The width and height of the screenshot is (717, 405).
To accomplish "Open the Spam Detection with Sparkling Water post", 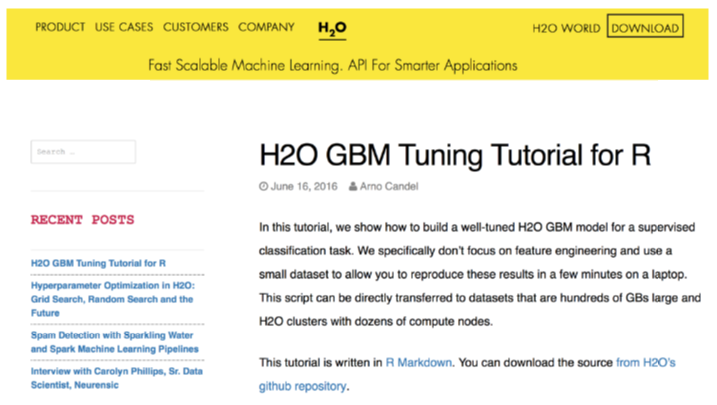I will [115, 342].
